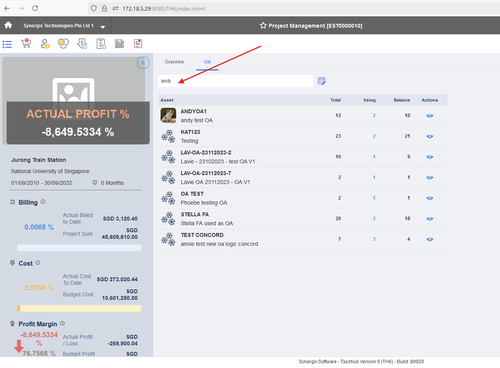
Task: Click the STELLA FA gears asset icon
Action: click(168, 218)
